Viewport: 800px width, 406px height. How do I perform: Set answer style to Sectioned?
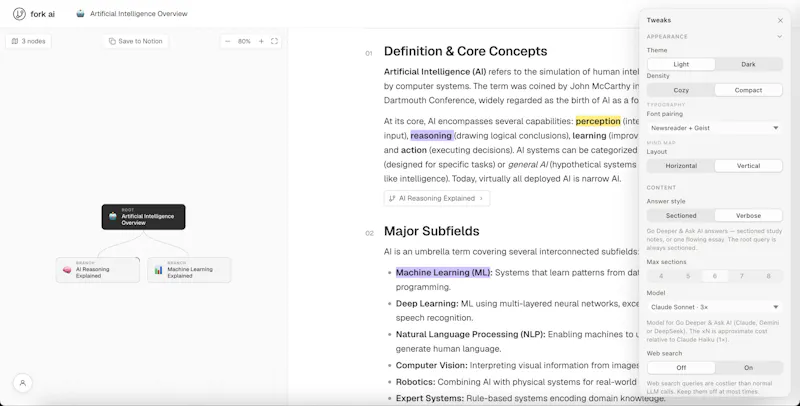coord(681,216)
